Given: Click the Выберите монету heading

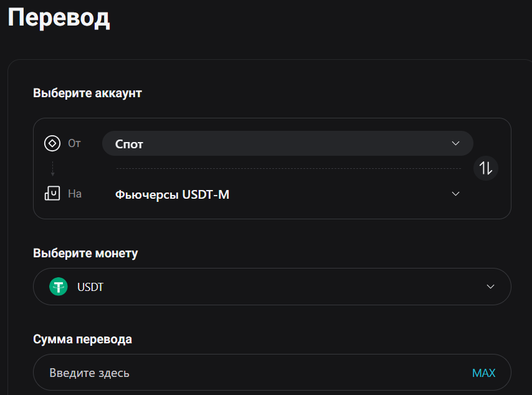Looking at the screenshot, I should pos(85,254).
